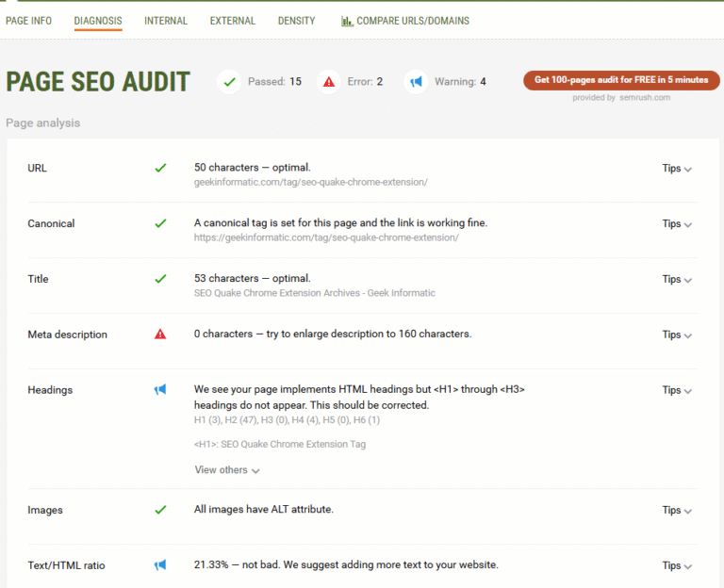Show Tips for the Images row
This screenshot has width=724, height=588.
[x=677, y=510]
